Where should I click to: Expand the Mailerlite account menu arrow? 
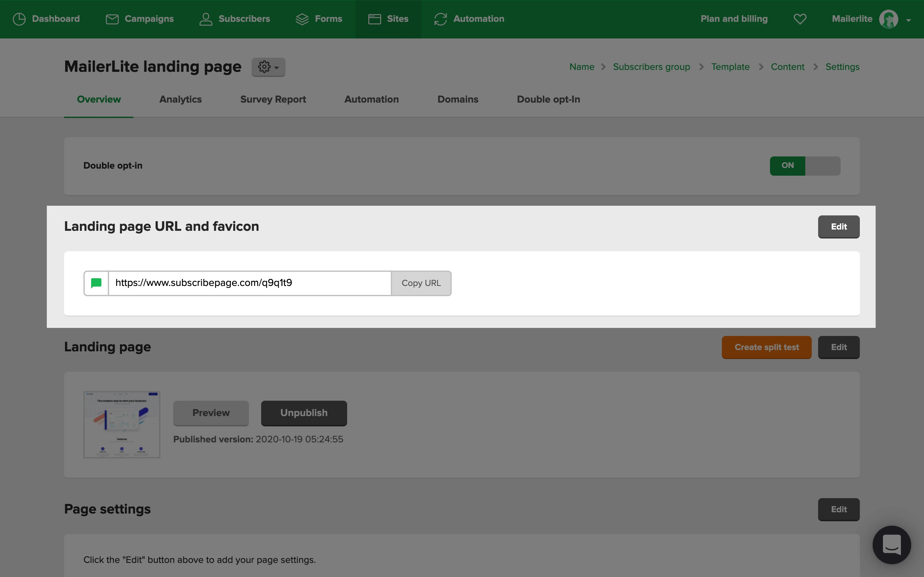[x=909, y=20]
